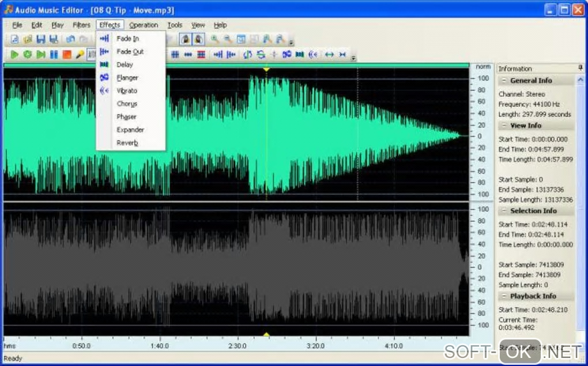
Task: Open the File menu
Action: pyautogui.click(x=17, y=25)
